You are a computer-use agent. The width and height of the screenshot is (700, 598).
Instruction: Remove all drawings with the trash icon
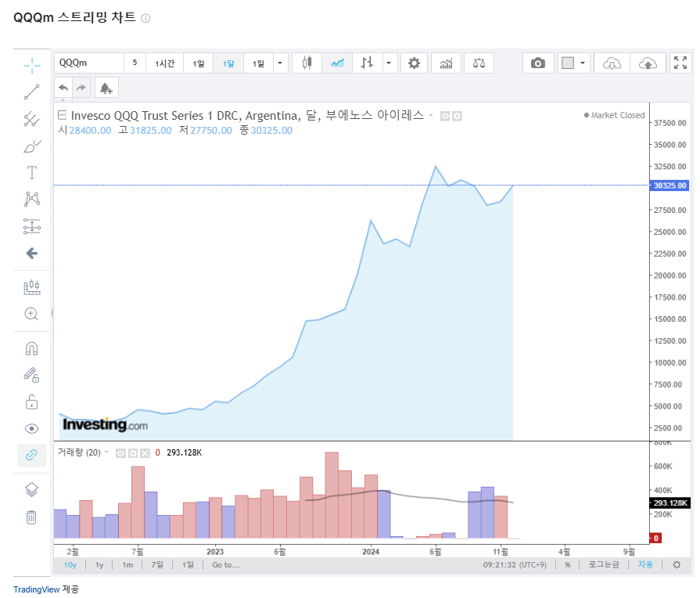click(31, 517)
